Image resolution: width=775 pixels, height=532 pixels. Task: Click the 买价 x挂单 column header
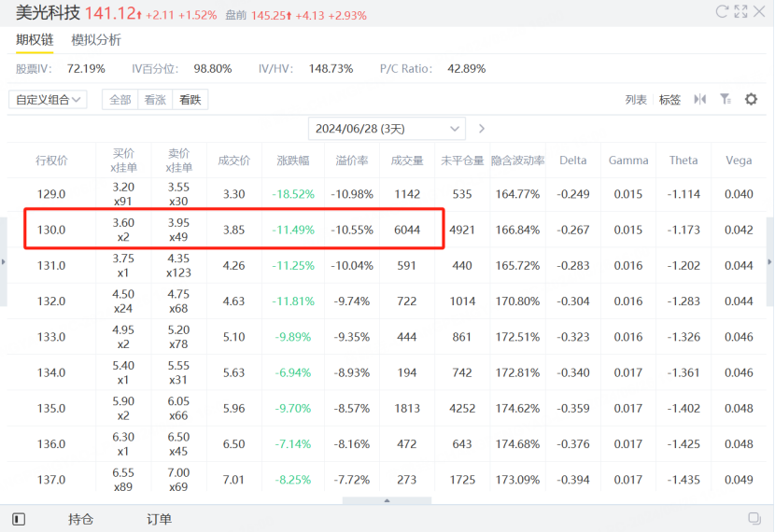click(x=123, y=161)
